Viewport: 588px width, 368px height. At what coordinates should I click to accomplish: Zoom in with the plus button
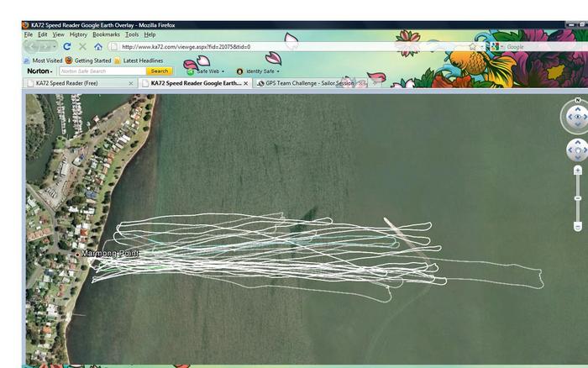click(577, 171)
